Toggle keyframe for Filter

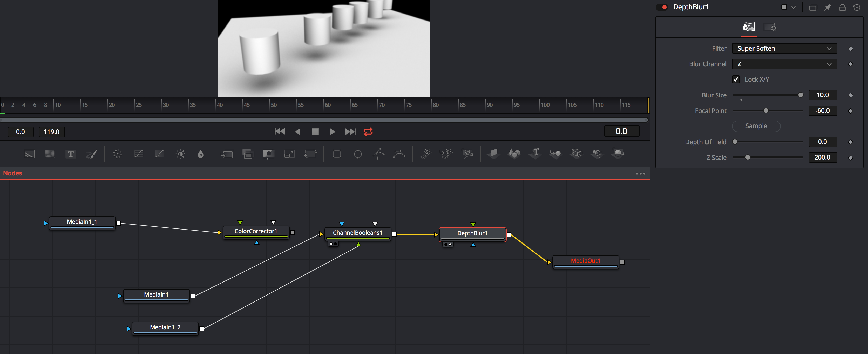850,49
